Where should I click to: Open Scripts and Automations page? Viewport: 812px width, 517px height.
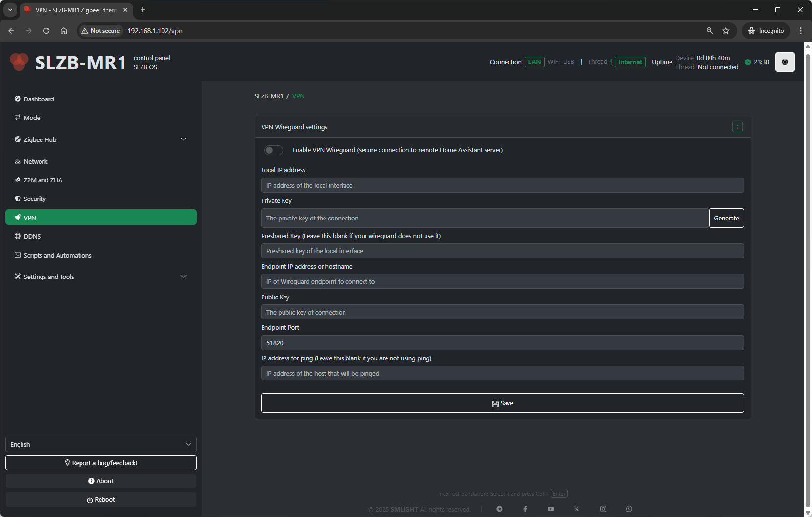click(x=58, y=255)
